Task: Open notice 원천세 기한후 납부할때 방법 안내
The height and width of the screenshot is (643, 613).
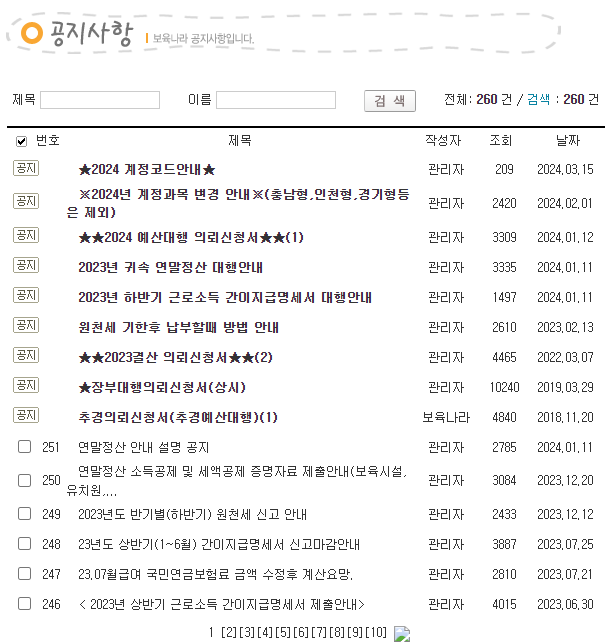Action: (178, 327)
